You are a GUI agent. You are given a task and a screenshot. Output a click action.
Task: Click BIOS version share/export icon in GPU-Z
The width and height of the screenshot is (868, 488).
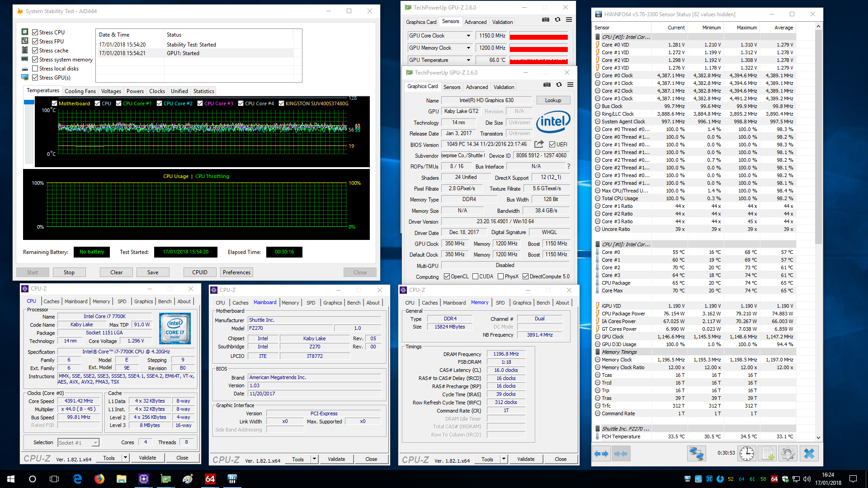pos(539,144)
